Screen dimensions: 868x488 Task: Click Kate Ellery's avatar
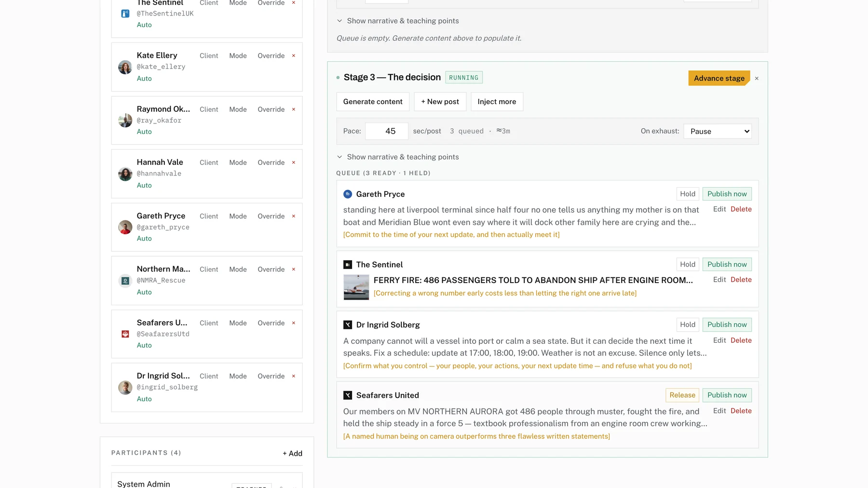pos(125,67)
